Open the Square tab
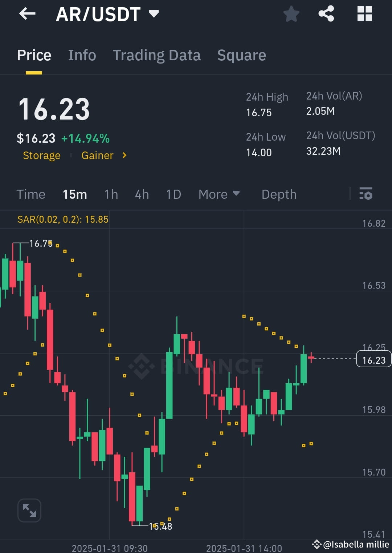Image resolution: width=392 pixels, height=553 pixels. click(x=241, y=55)
